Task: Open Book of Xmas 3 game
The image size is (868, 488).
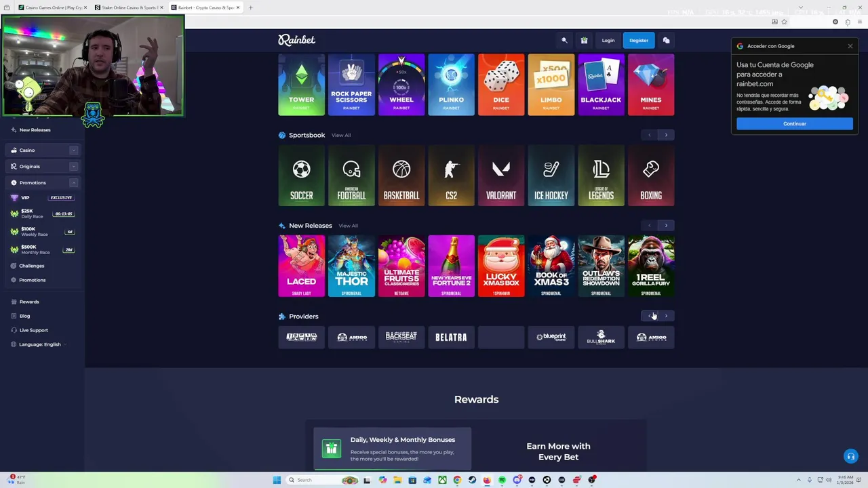Action: pos(551,266)
